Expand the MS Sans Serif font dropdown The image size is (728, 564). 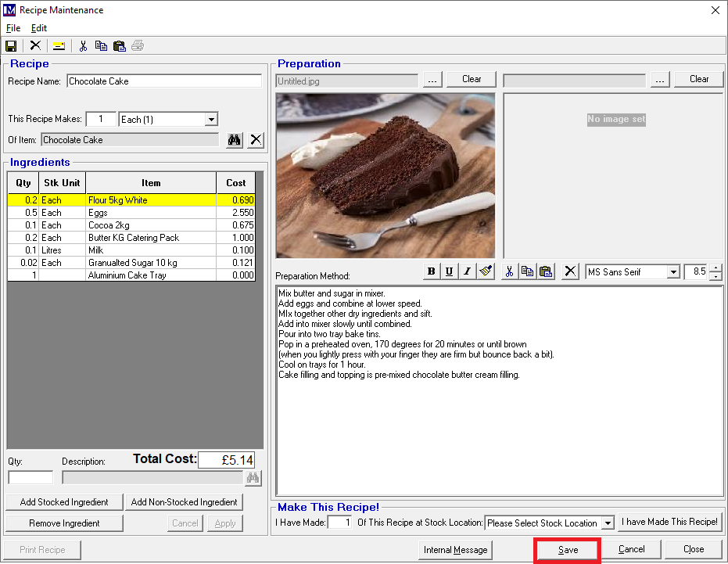[x=672, y=272]
